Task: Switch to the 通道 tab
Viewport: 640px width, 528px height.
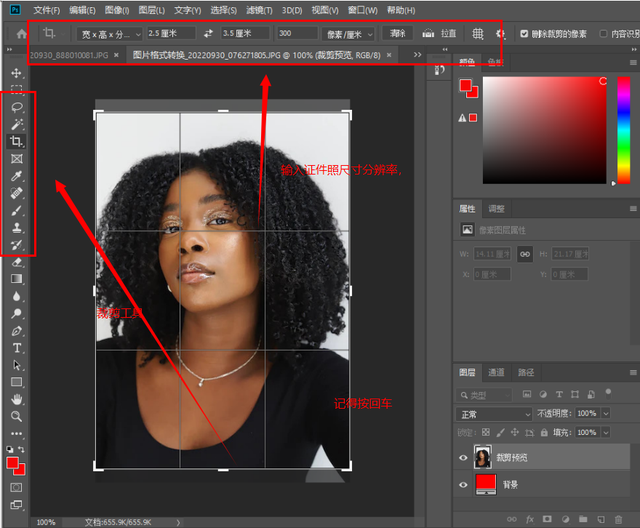Action: point(497,373)
